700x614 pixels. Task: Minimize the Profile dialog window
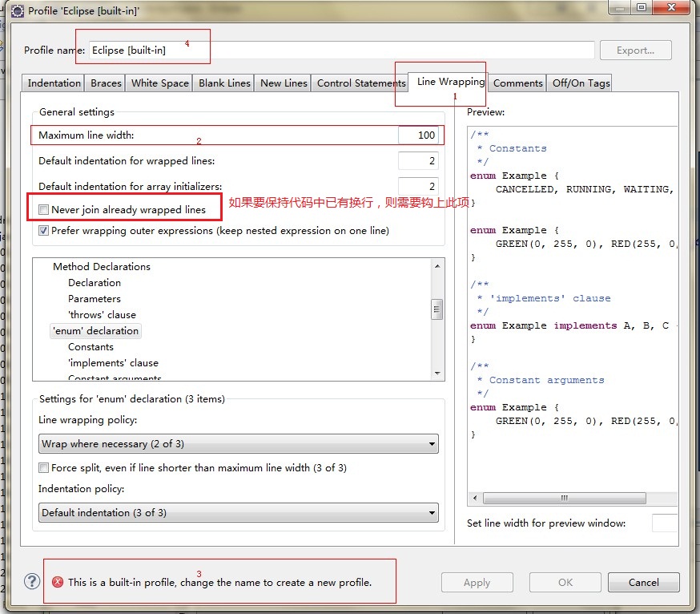click(619, 7)
